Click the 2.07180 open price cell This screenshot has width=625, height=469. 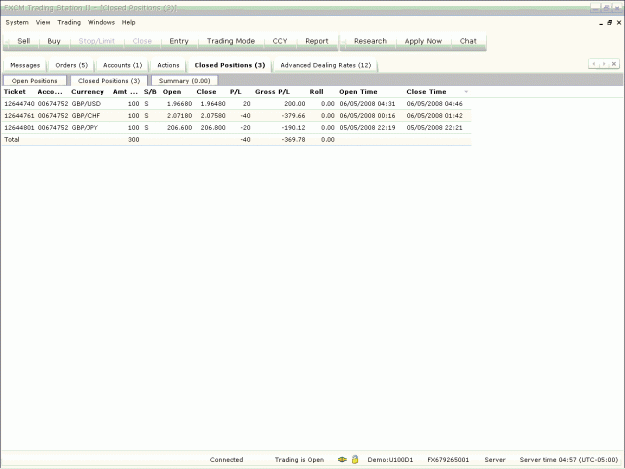pyautogui.click(x=179, y=116)
